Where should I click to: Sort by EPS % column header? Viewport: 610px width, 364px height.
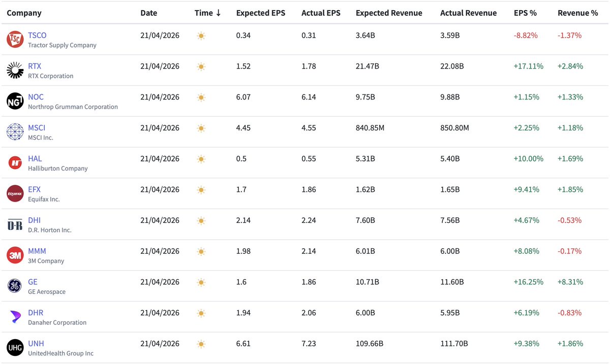coord(525,13)
